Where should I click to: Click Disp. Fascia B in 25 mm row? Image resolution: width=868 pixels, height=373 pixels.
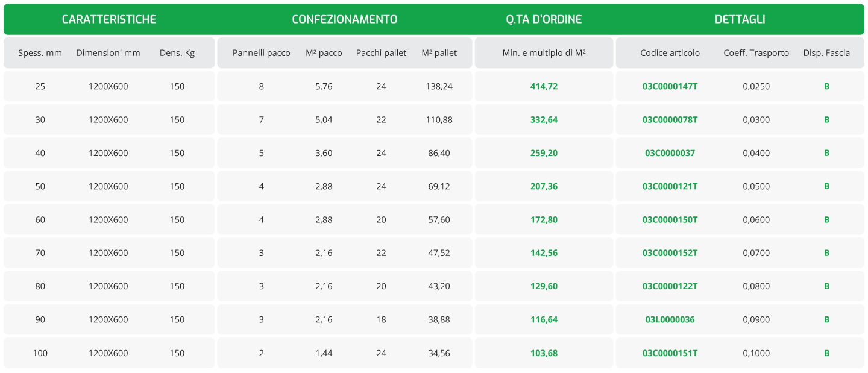coord(826,86)
